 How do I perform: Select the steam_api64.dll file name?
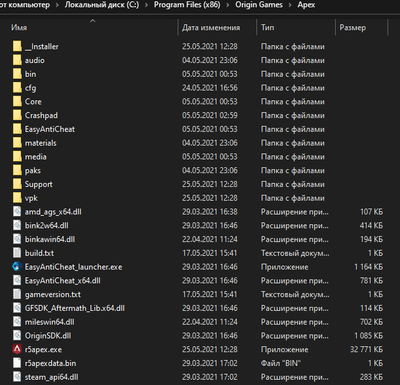[x=52, y=377]
